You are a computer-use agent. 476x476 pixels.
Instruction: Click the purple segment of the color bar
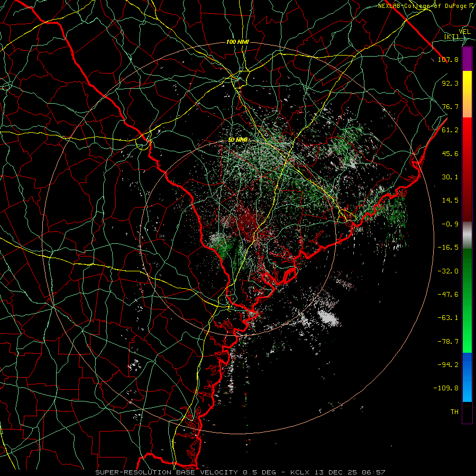(467, 59)
